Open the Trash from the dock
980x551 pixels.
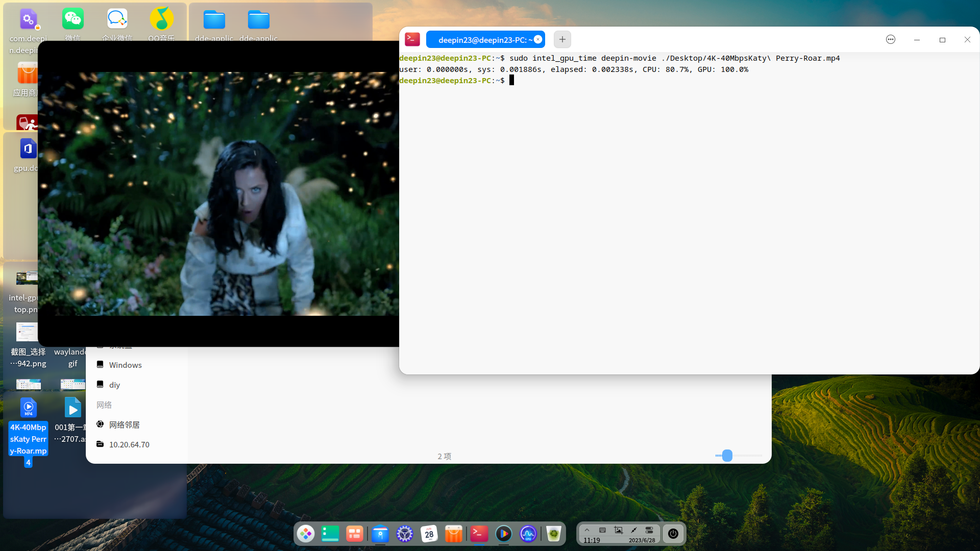(554, 534)
